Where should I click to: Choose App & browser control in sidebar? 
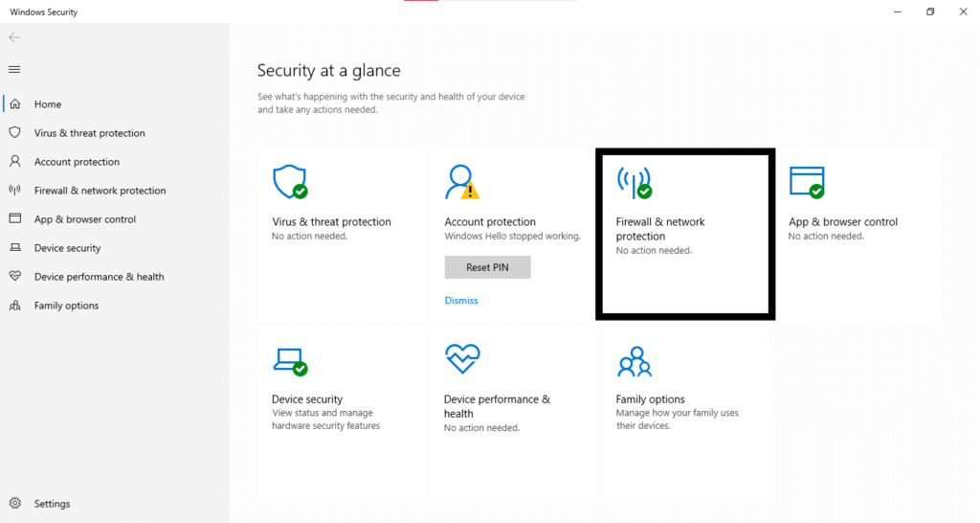85,219
